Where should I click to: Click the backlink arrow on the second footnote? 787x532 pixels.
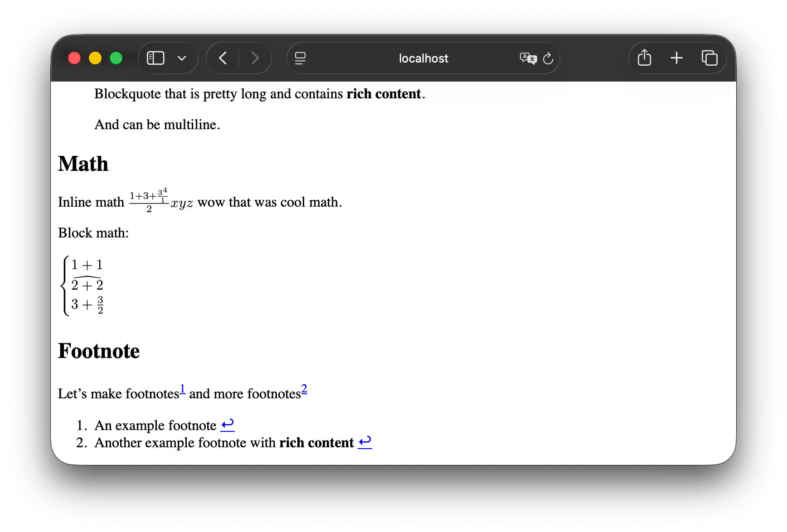pos(365,442)
